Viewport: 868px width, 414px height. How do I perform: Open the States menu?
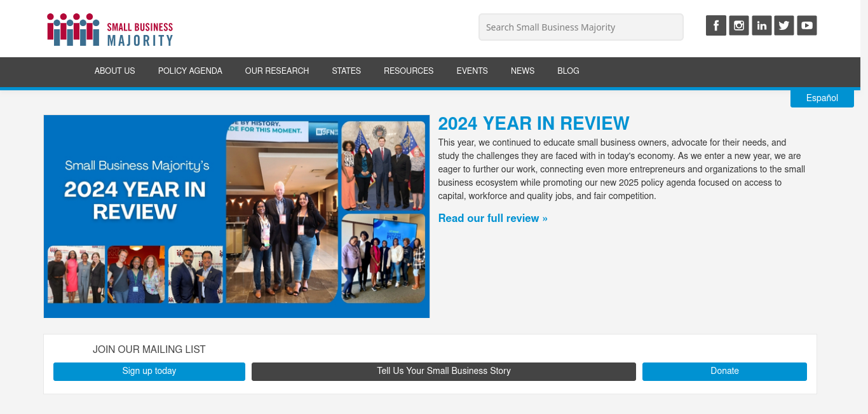(346, 71)
